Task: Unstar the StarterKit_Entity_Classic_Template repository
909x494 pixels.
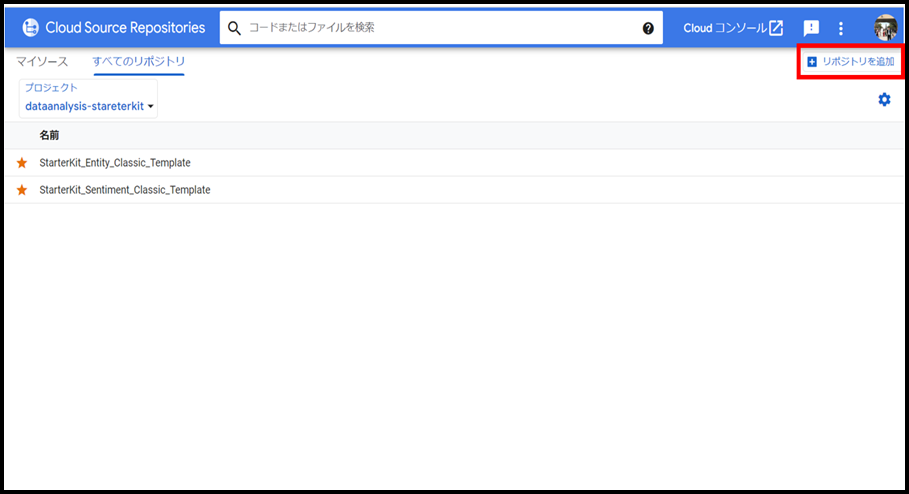Action: 22,163
